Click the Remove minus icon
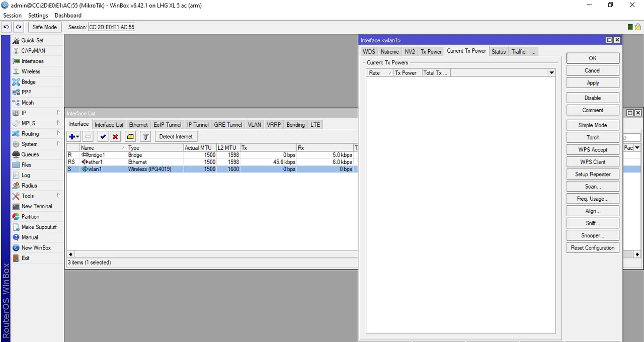 pos(88,136)
